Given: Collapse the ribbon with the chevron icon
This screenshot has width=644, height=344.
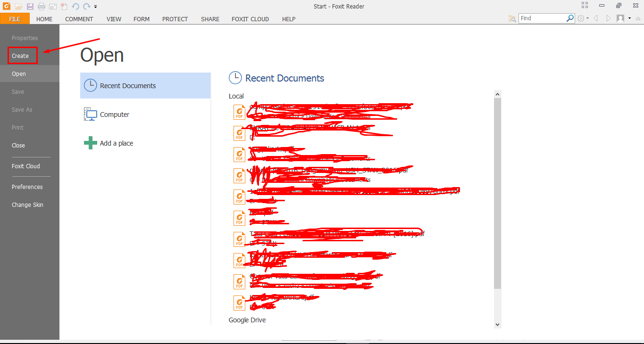Looking at the screenshot, I should tap(638, 18).
